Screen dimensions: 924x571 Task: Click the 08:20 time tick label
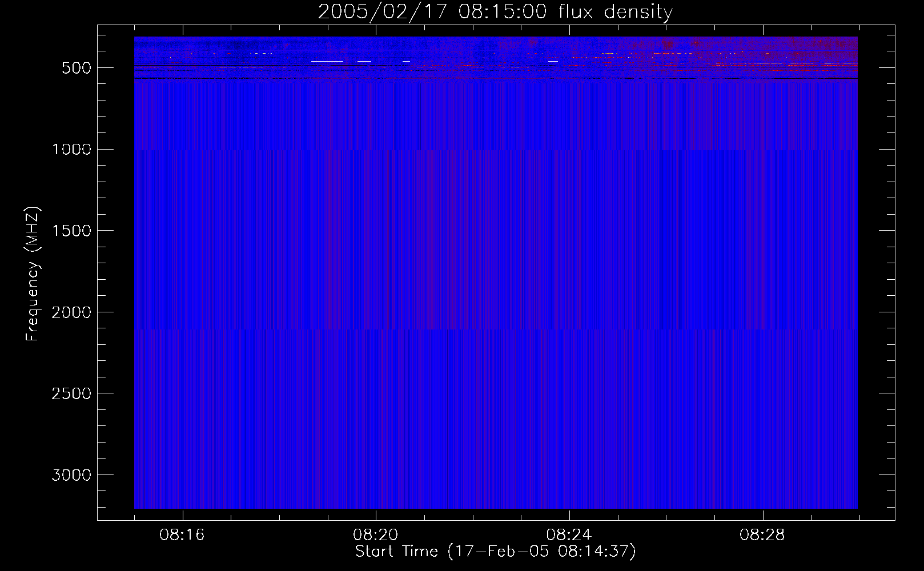click(x=376, y=535)
